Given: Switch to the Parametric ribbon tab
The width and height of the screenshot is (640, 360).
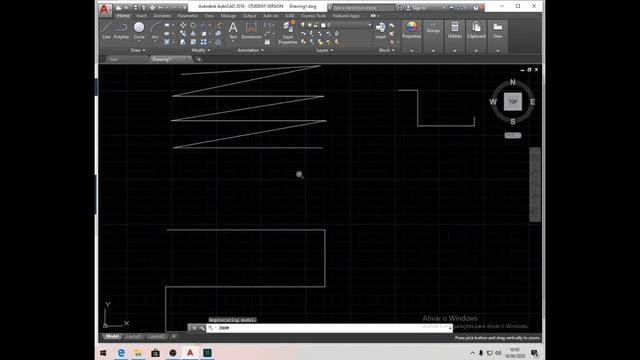Looking at the screenshot, I should [187, 16].
